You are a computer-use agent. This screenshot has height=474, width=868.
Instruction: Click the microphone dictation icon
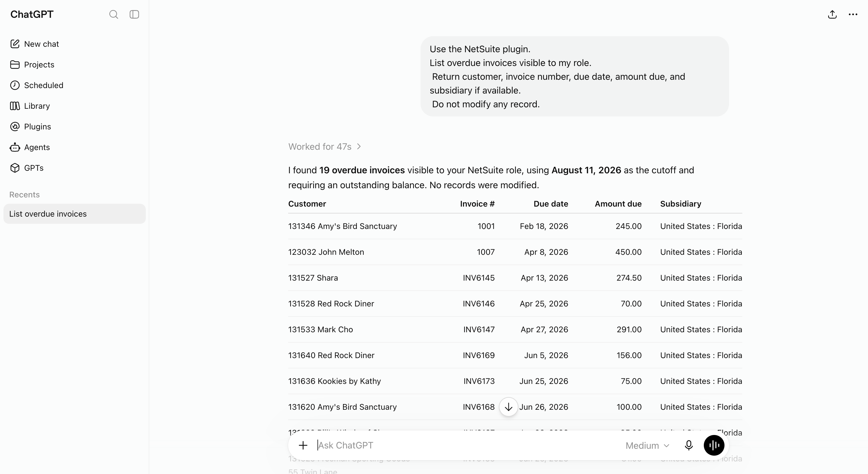(x=689, y=445)
